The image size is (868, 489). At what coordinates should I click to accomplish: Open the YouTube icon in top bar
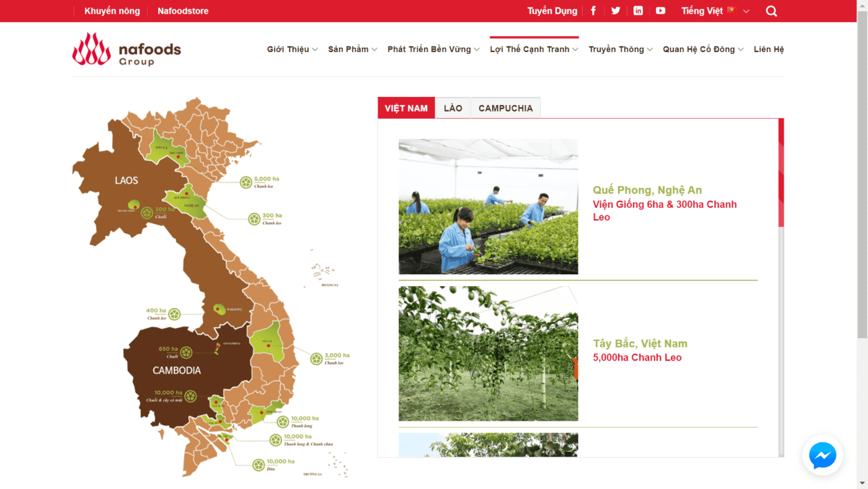[661, 11]
